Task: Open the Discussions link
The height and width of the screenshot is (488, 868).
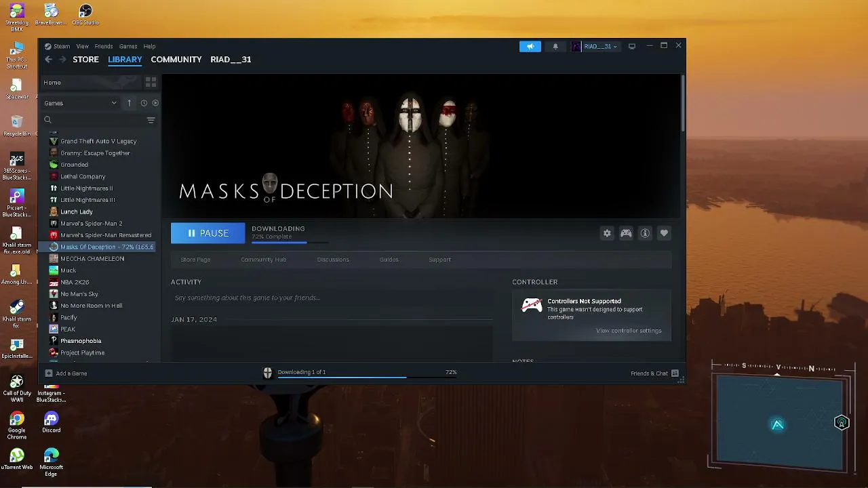Action: coord(333,260)
